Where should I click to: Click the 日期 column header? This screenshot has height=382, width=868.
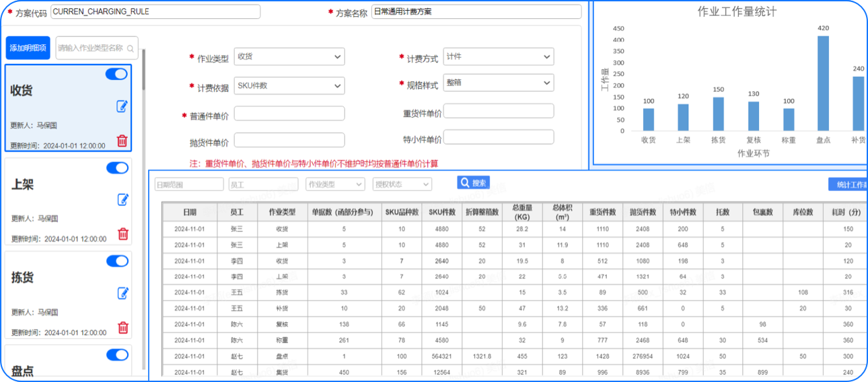click(x=190, y=212)
